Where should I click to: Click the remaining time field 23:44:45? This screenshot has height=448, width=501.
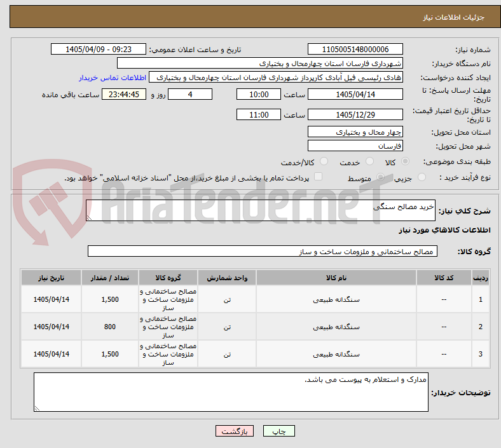click(124, 94)
